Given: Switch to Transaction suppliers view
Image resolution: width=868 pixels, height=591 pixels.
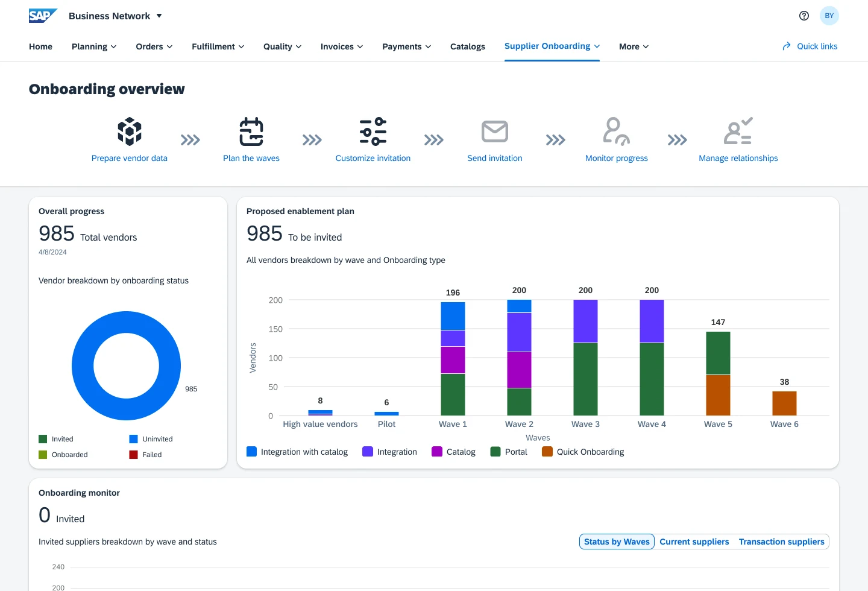Looking at the screenshot, I should click(782, 542).
